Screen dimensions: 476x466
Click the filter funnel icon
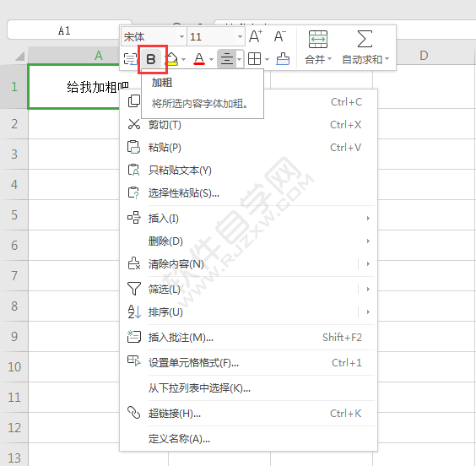[134, 289]
